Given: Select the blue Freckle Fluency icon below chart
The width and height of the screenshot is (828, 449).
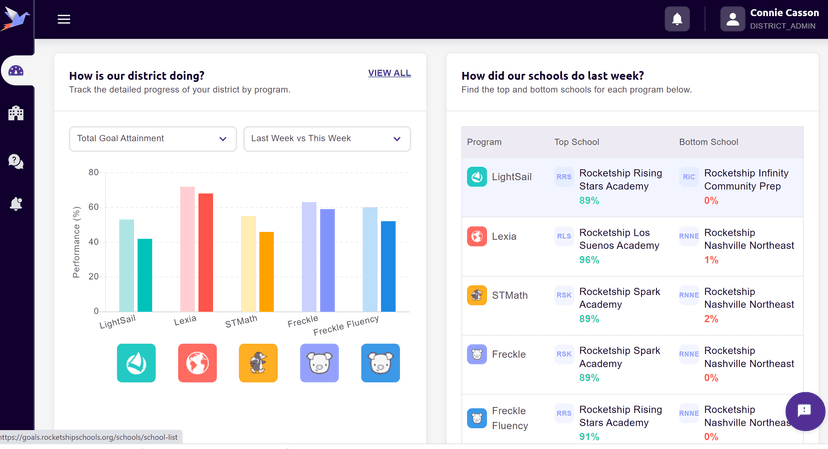Looking at the screenshot, I should pos(380,363).
